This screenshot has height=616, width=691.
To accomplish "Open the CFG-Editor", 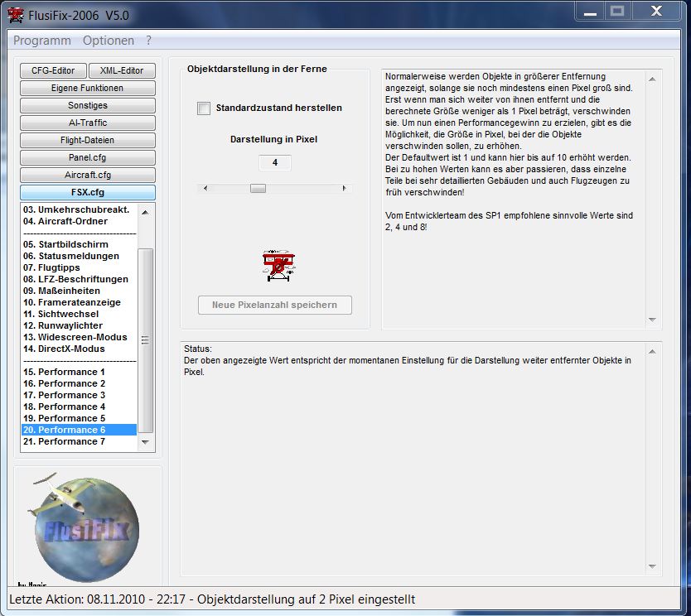I will coord(53,70).
